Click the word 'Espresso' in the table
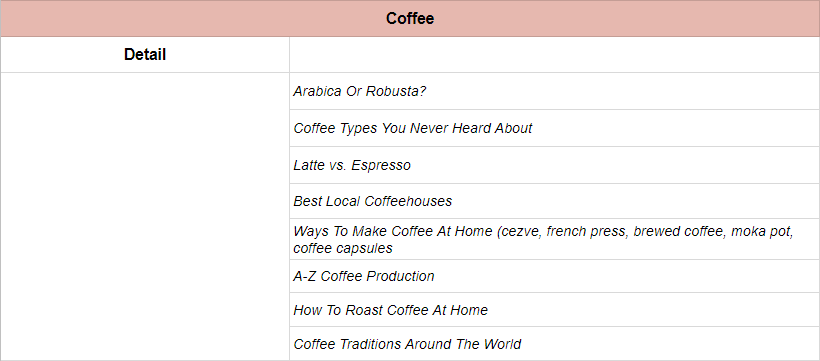Image resolution: width=820 pixels, height=361 pixels. (381, 166)
